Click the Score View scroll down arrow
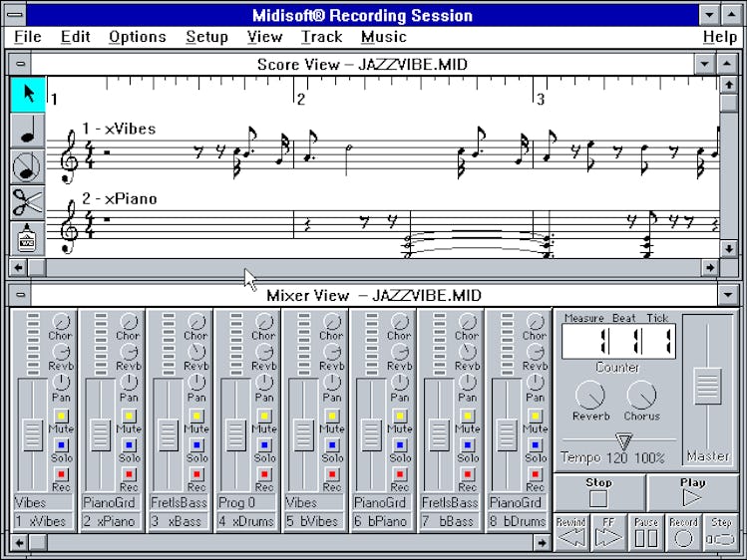The width and height of the screenshot is (747, 560). [729, 248]
